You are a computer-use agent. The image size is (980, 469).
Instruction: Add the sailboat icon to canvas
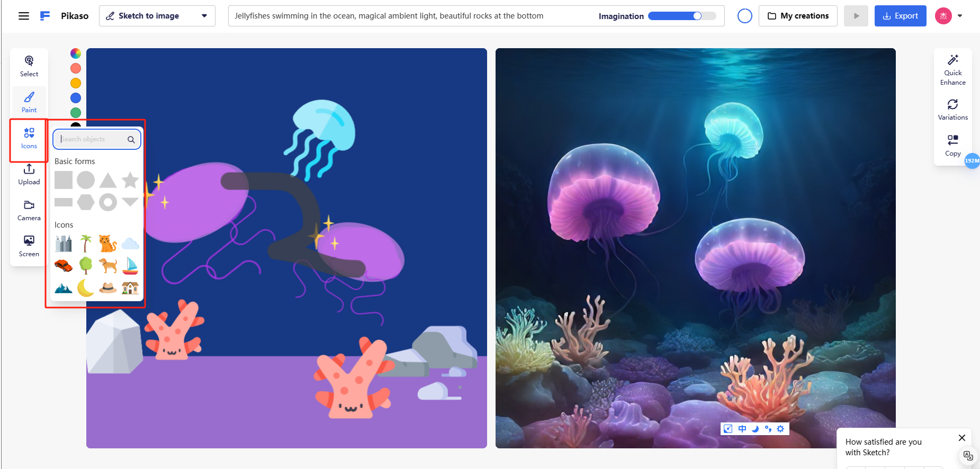click(130, 266)
